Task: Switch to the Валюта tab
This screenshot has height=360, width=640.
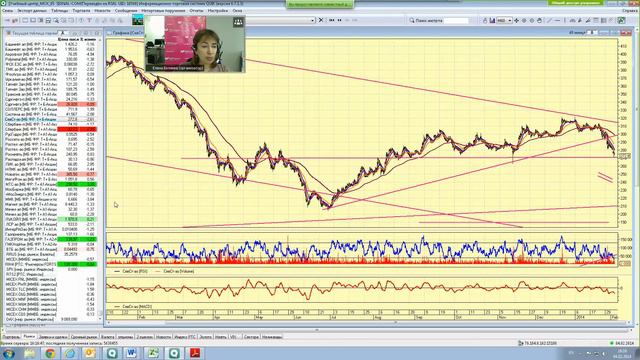Action: point(108,337)
